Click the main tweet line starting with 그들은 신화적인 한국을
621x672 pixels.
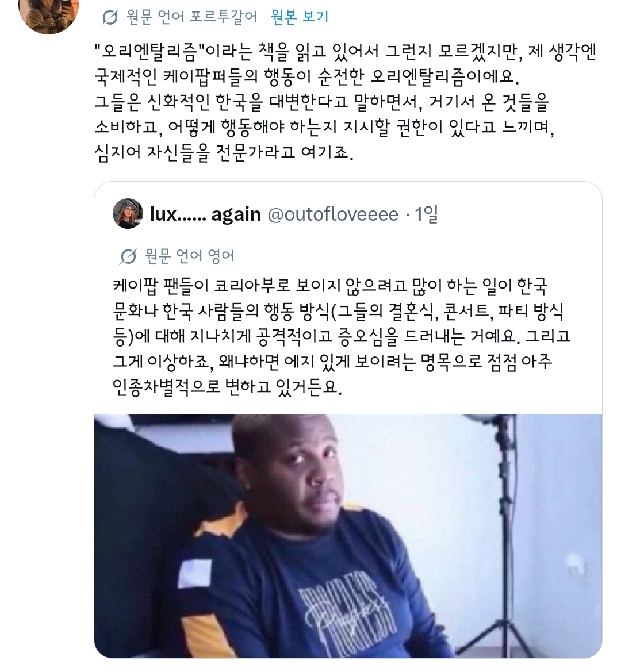(x=321, y=102)
